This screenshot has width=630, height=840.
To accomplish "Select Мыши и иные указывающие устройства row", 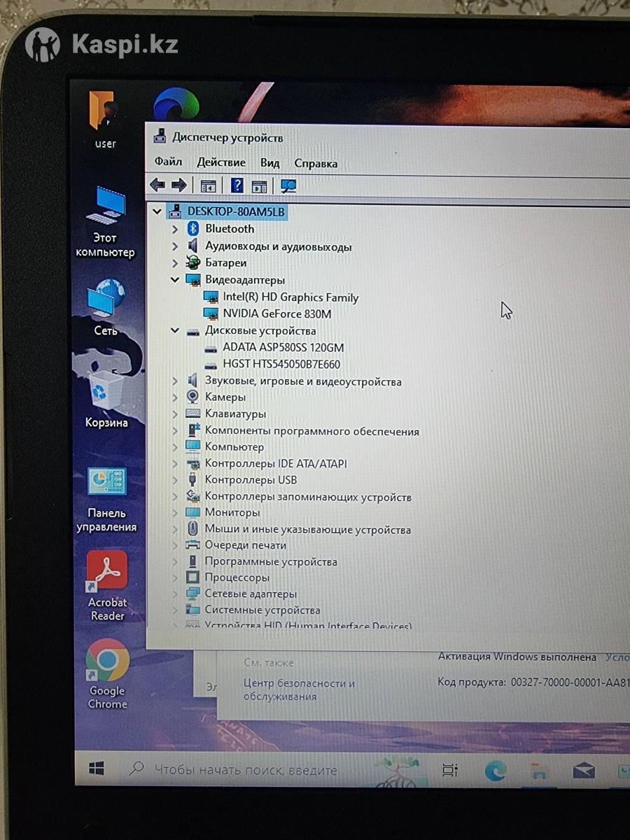I will coord(307,530).
